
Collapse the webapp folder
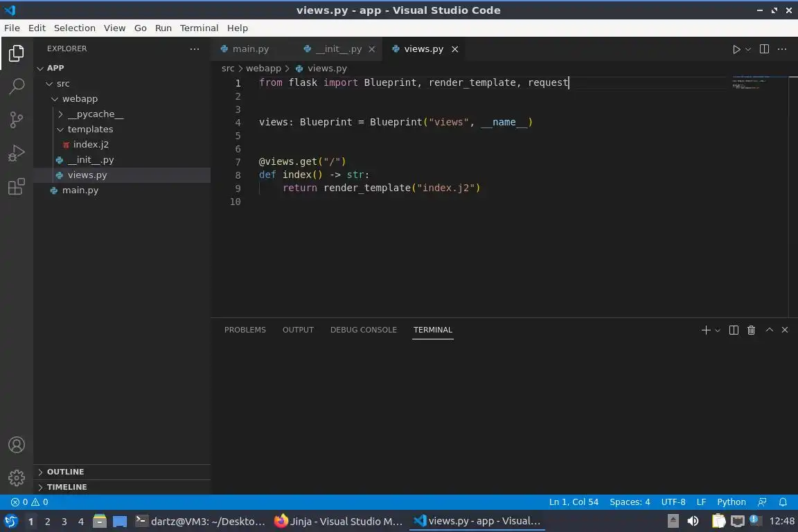click(x=122, y=99)
